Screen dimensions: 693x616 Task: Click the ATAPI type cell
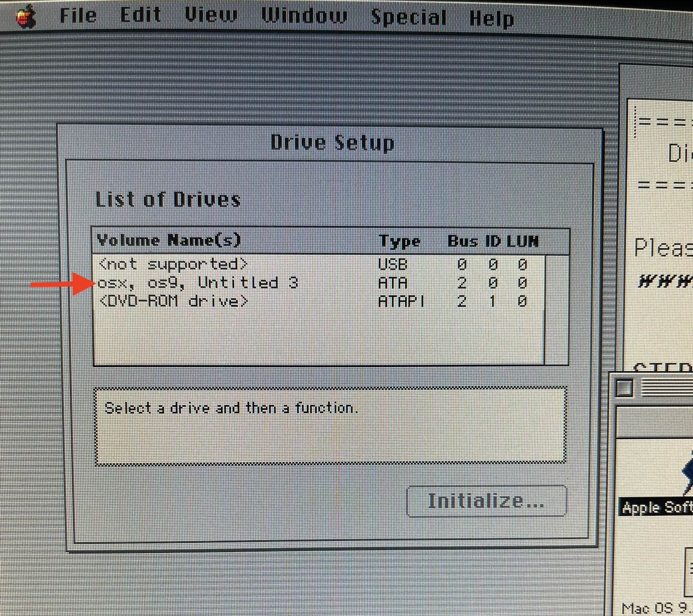click(401, 301)
